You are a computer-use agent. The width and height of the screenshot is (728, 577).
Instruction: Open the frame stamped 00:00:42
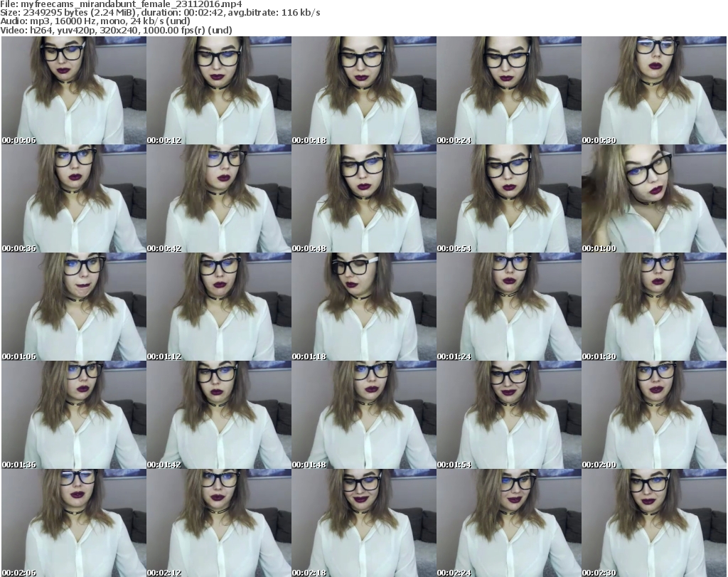[219, 198]
